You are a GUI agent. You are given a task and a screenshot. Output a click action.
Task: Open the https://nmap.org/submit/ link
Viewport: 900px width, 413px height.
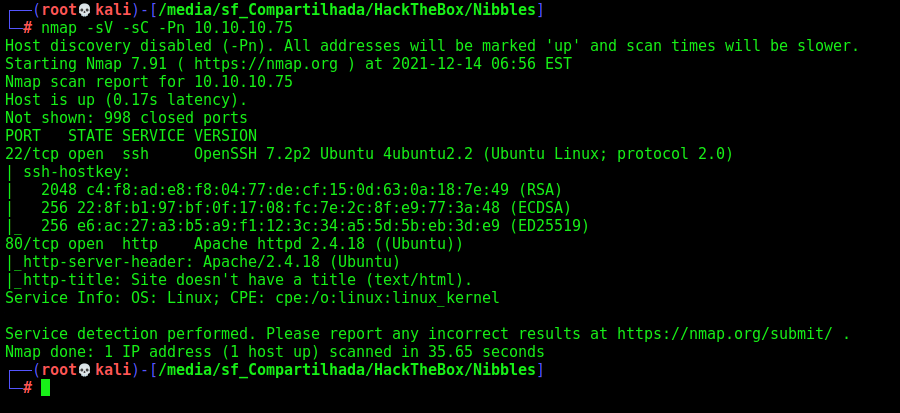pyautogui.click(x=725, y=334)
